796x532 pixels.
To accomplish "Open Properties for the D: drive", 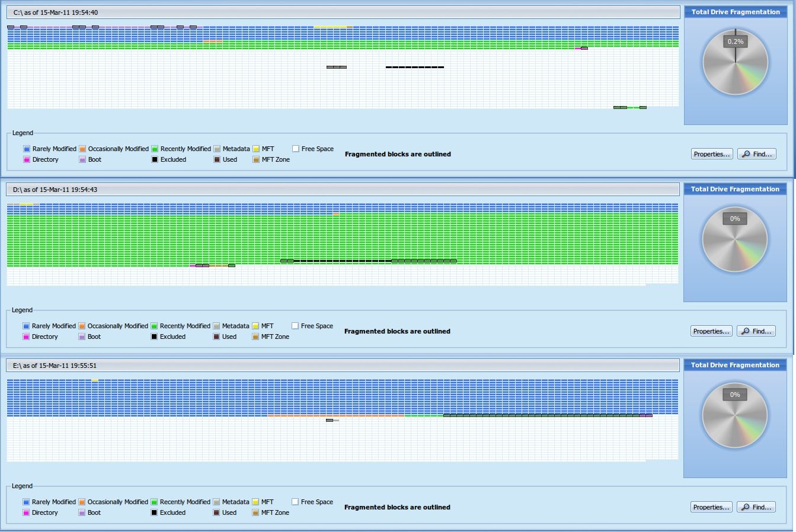I will 711,331.
